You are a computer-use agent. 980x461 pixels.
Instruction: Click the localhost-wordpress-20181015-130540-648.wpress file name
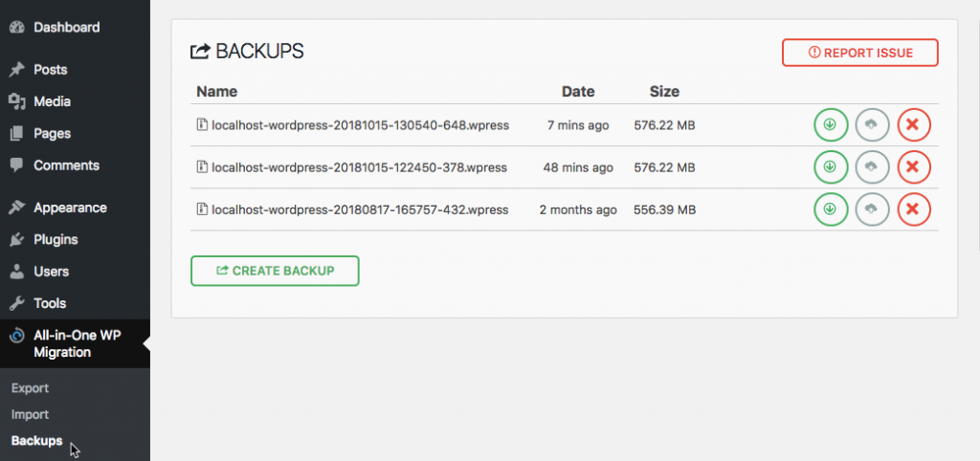pyautogui.click(x=361, y=125)
